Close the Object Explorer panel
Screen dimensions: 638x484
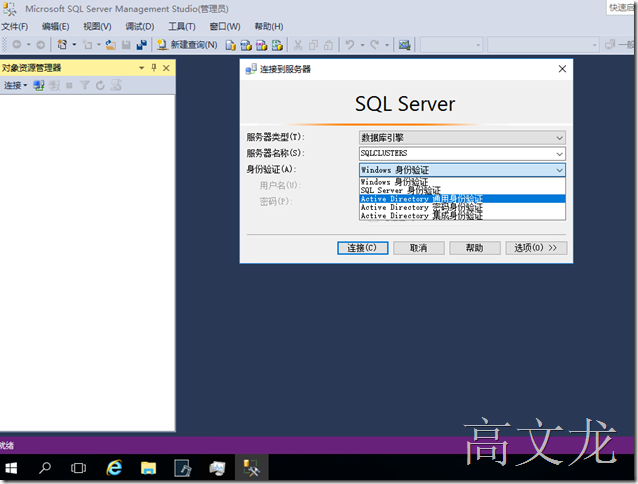tap(166, 68)
